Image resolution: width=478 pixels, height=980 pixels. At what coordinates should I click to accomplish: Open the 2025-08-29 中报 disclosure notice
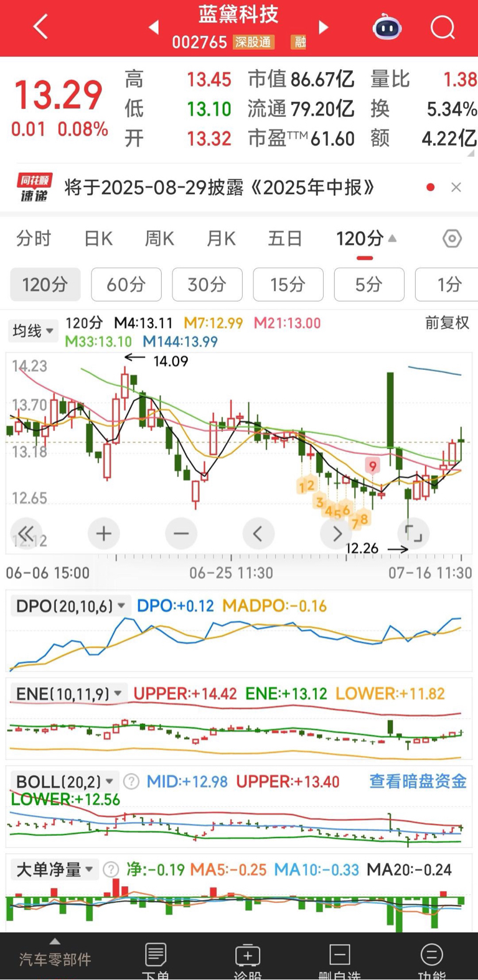tap(220, 187)
